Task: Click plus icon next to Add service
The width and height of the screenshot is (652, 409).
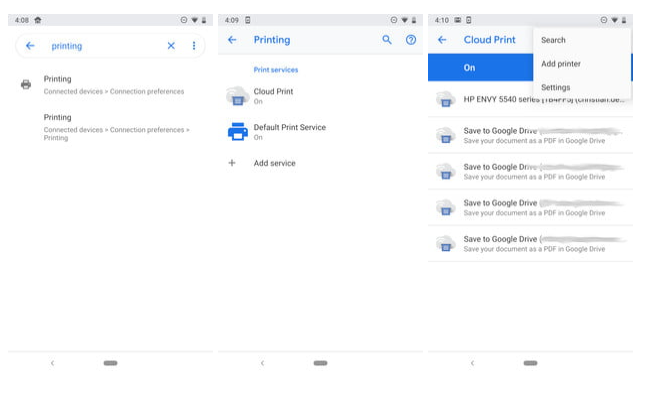Action: (232, 163)
